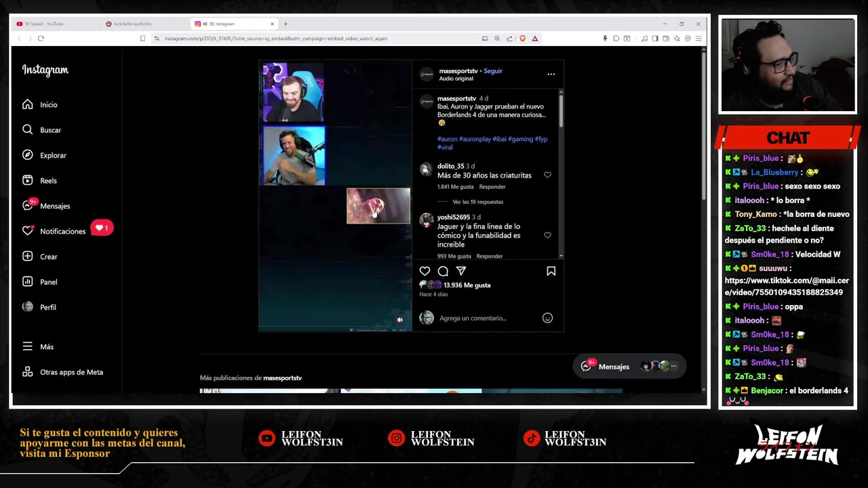
Task: Click the #viral hashtag
Action: pos(445,147)
